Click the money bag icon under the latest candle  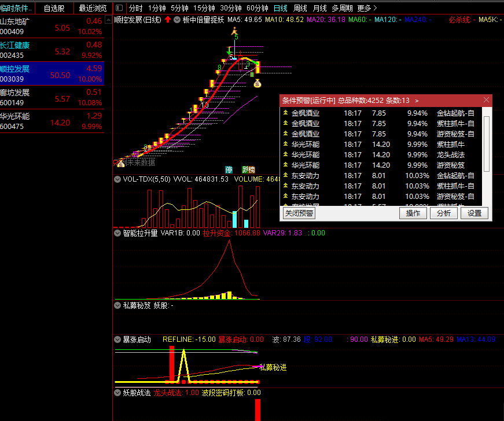click(257, 84)
